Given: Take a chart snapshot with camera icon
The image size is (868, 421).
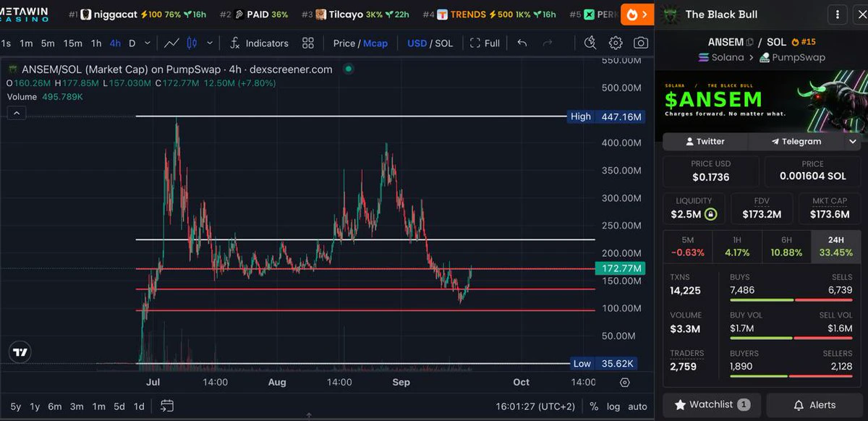Looking at the screenshot, I should click(641, 43).
